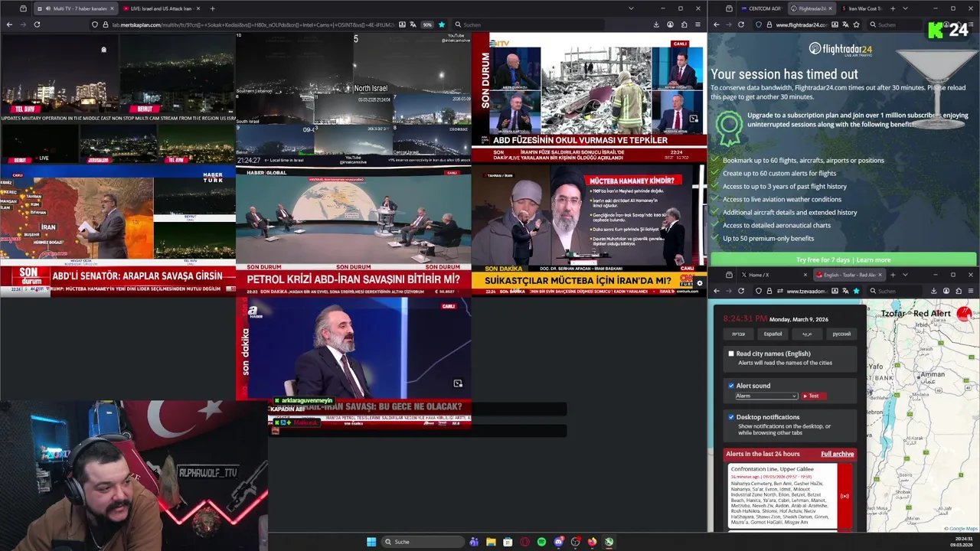Reload the Flightradar24 page
980x551 pixels.
[x=740, y=24]
